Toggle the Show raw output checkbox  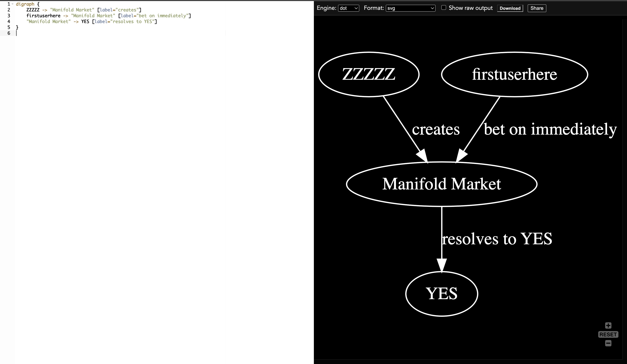coord(444,7)
